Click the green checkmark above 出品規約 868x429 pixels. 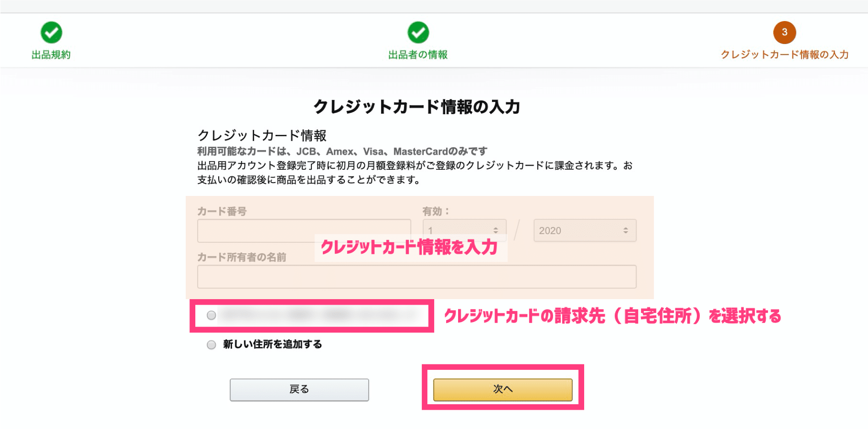[51, 33]
